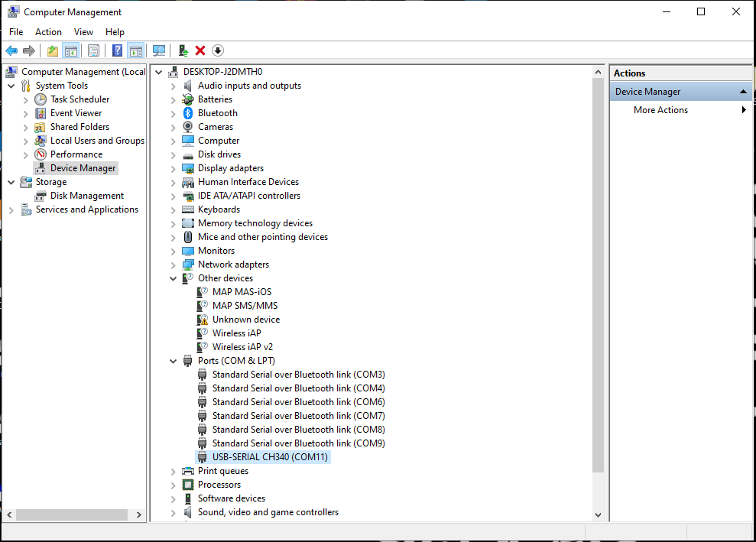Viewport: 756px width, 542px height.
Task: Select Standard Serial over Bluetooth link (COM9)
Action: click(x=298, y=443)
